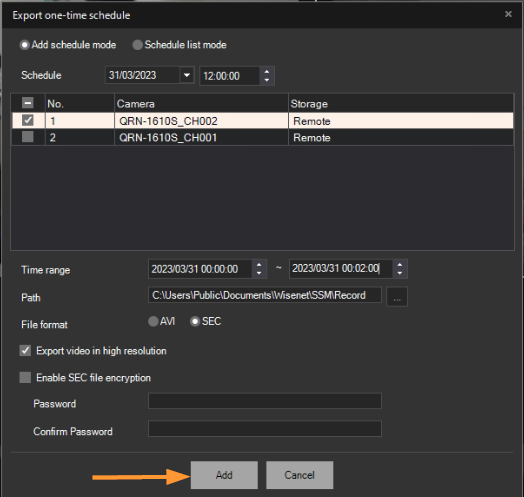Decrement the time range start value

pos(259,273)
